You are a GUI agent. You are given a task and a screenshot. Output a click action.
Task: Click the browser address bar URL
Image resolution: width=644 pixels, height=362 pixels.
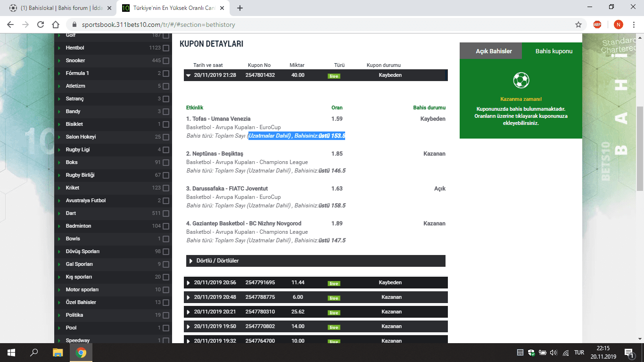(x=158, y=25)
